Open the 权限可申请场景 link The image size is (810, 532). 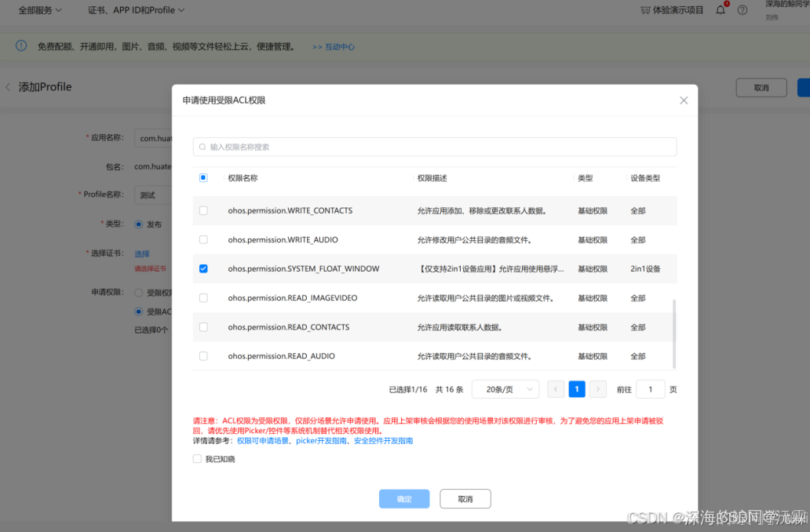point(263,440)
